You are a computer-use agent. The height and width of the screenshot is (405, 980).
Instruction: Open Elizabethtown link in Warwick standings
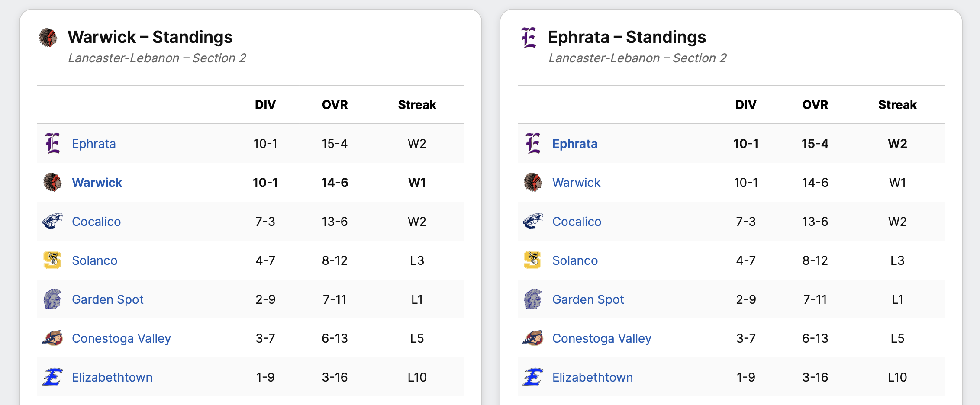click(x=112, y=377)
